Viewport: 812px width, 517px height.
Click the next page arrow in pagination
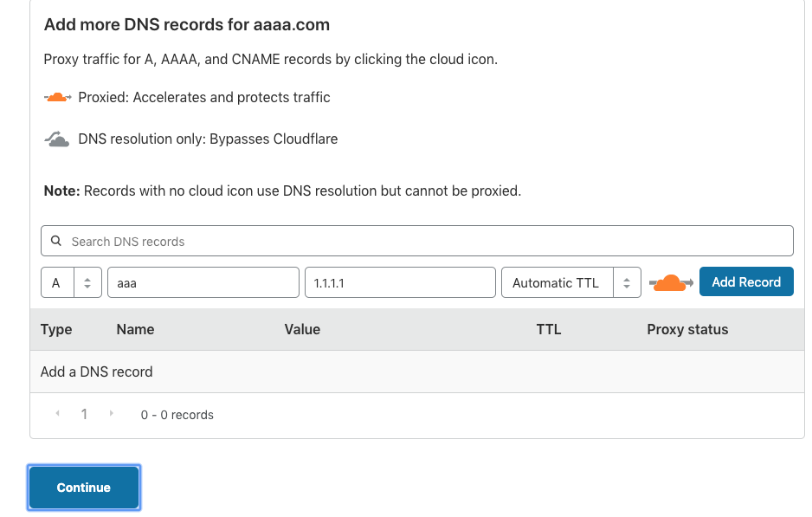click(x=111, y=414)
